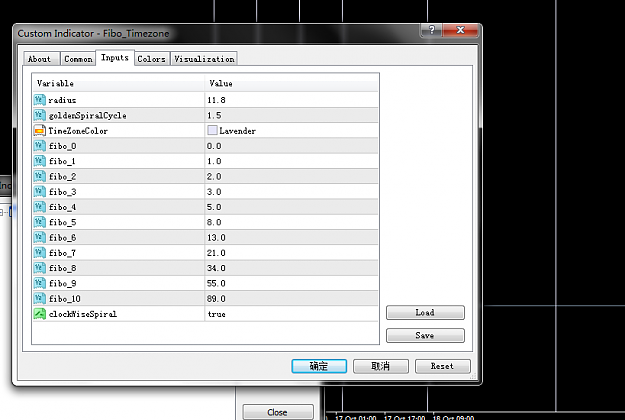Click the fibo_7 variable icon
Viewport: 625px width, 420px height.
coord(39,253)
